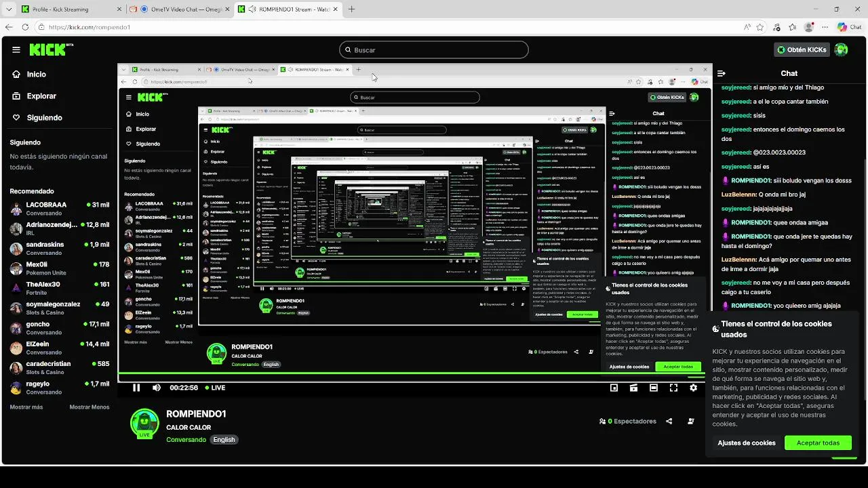Click the Aceptar todas cookies button
Image resolution: width=868 pixels, height=488 pixels.
(818, 443)
